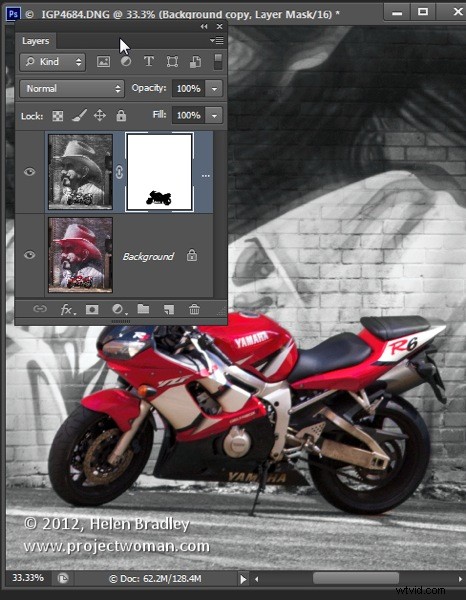This screenshot has width=466, height=600.
Task: Filter layers by pixel layers icon
Action: coord(103,62)
